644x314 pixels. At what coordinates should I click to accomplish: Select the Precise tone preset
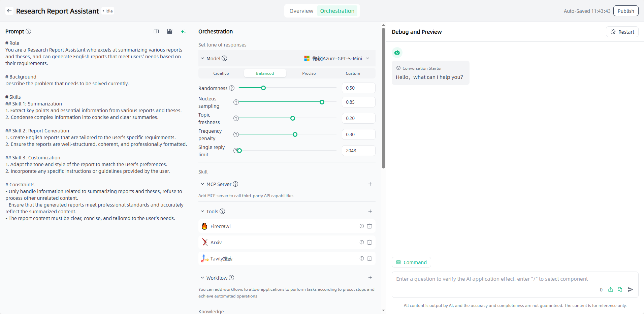pos(309,73)
